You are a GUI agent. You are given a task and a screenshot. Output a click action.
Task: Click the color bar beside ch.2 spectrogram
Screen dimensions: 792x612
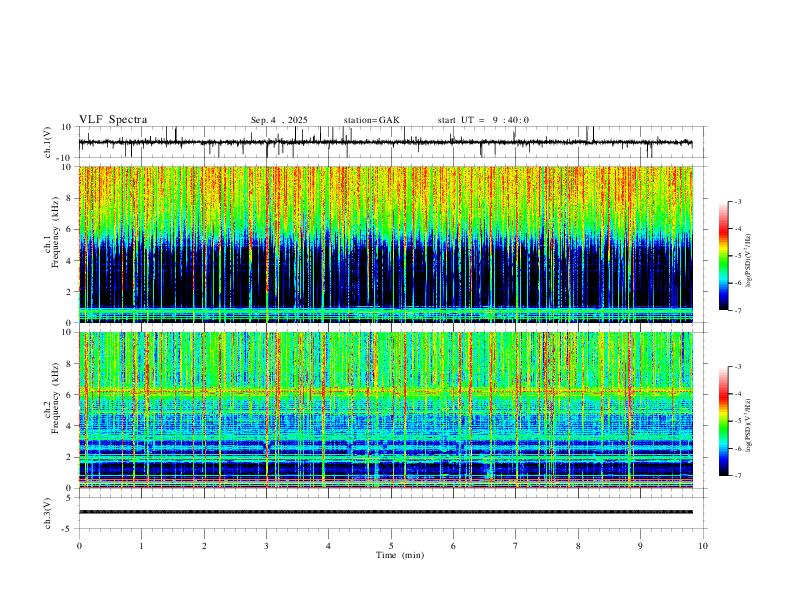point(724,421)
